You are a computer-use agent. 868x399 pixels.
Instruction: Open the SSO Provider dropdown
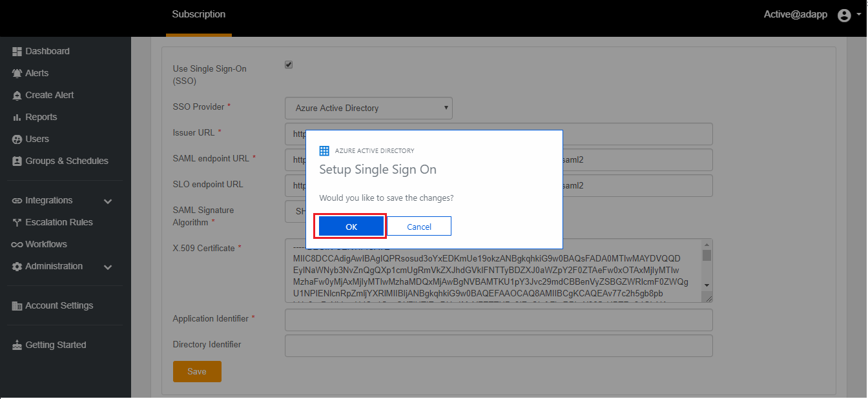[369, 108]
